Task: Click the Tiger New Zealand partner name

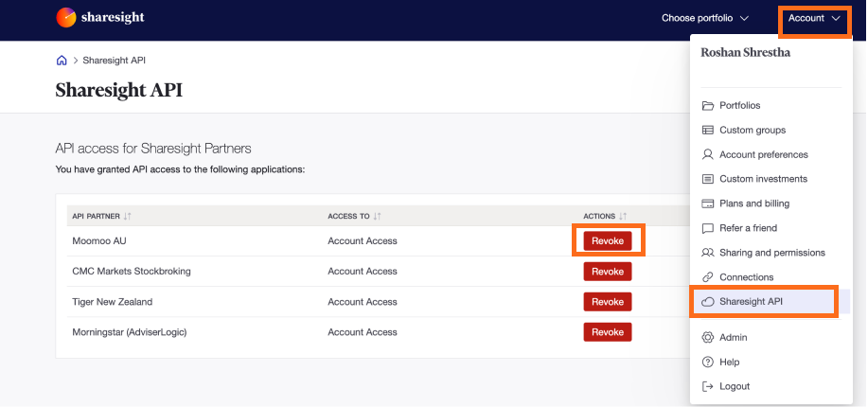Action: click(113, 302)
